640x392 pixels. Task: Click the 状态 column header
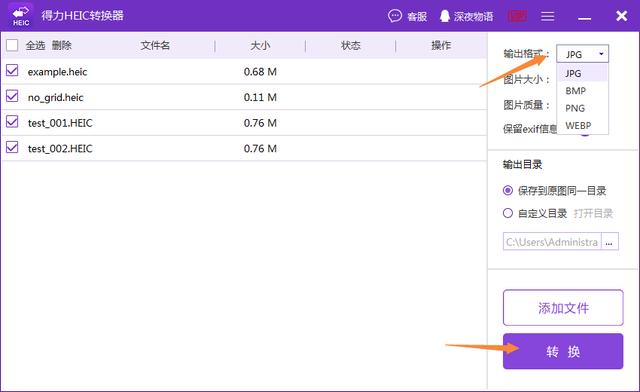[x=351, y=45]
